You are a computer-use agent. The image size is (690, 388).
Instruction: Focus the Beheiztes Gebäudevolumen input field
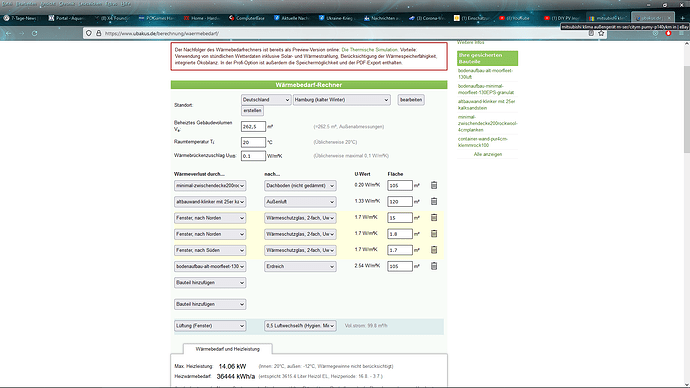click(x=253, y=127)
